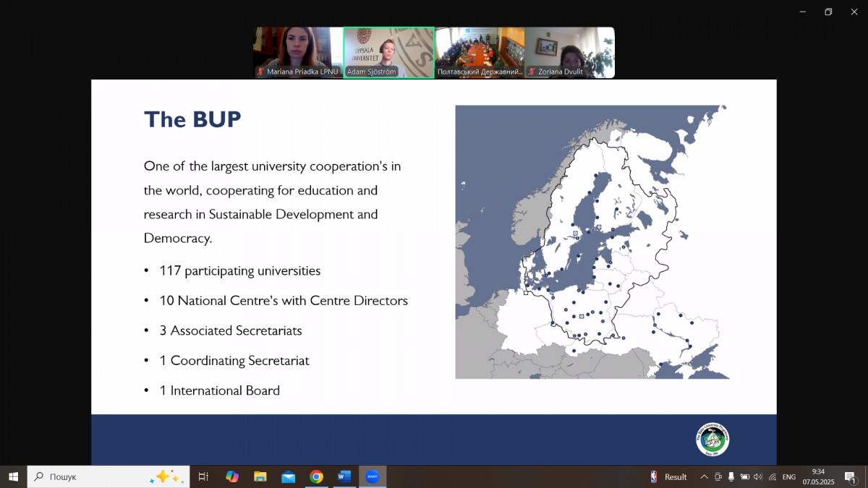This screenshot has height=488, width=868.
Task: Open Task View in the taskbar
Action: tap(204, 476)
